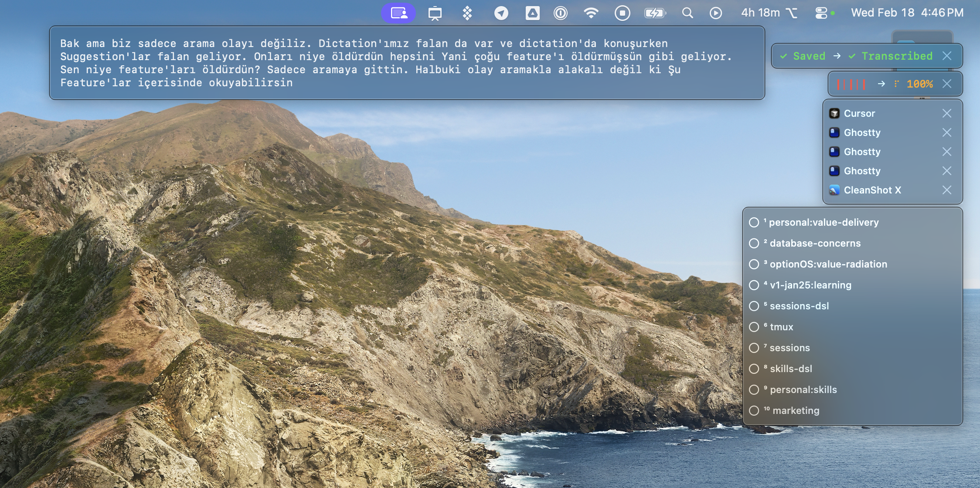Open the date and time menu
Viewport: 980px width, 488px height.
pyautogui.click(x=907, y=13)
